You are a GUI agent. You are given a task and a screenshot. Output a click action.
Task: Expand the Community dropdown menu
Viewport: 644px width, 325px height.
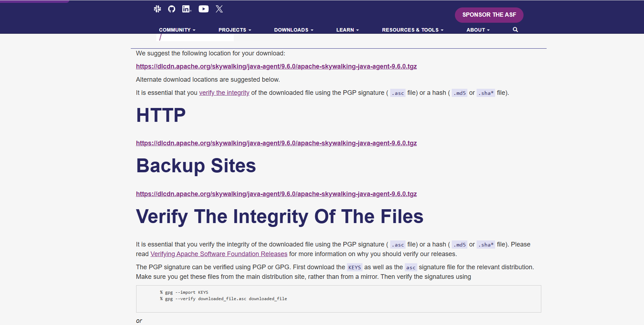click(x=177, y=30)
